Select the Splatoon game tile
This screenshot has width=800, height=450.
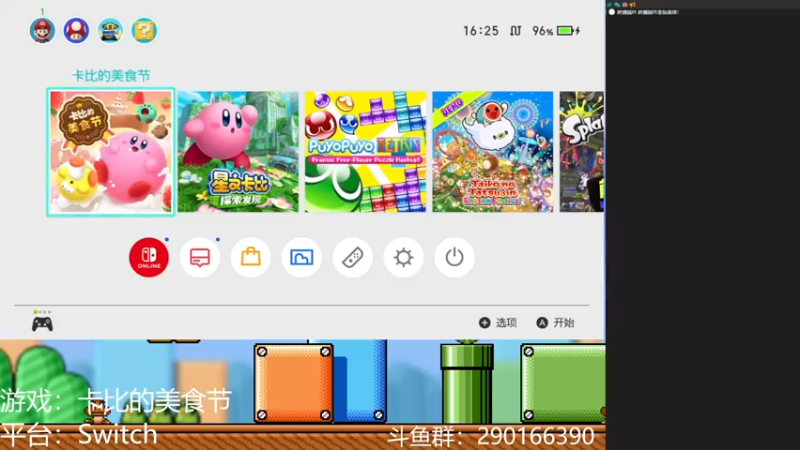pyautogui.click(x=582, y=152)
